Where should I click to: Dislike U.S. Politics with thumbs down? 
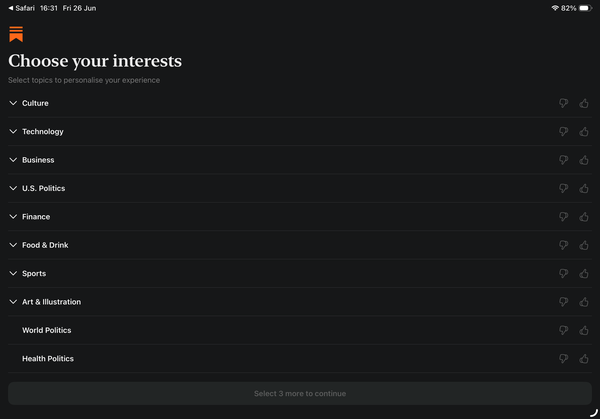click(563, 188)
